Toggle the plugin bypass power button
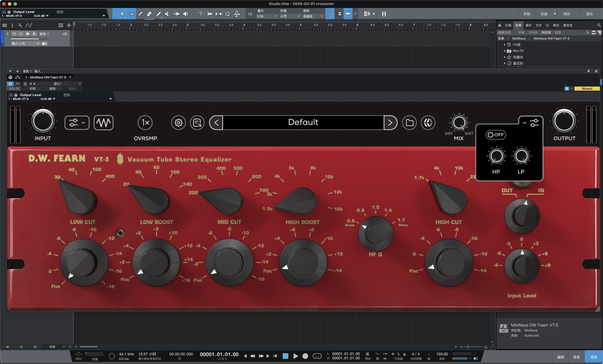 10,84
